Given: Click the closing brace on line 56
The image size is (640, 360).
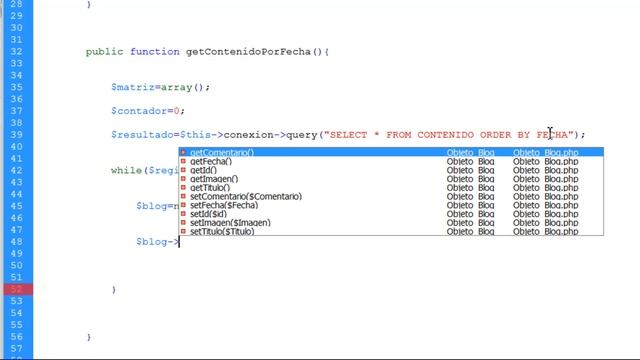Looking at the screenshot, I should tap(89, 337).
